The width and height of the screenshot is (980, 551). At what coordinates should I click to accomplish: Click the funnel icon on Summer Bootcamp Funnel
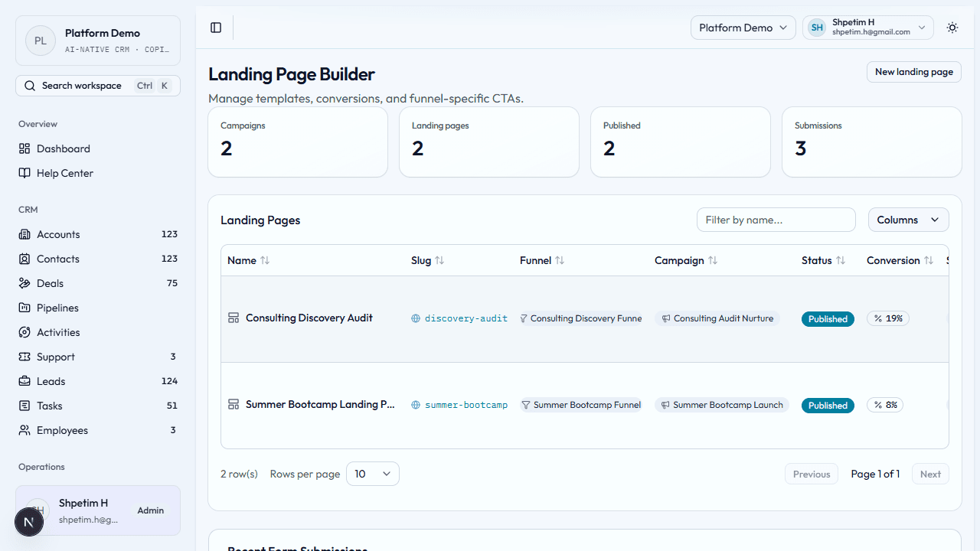point(526,405)
